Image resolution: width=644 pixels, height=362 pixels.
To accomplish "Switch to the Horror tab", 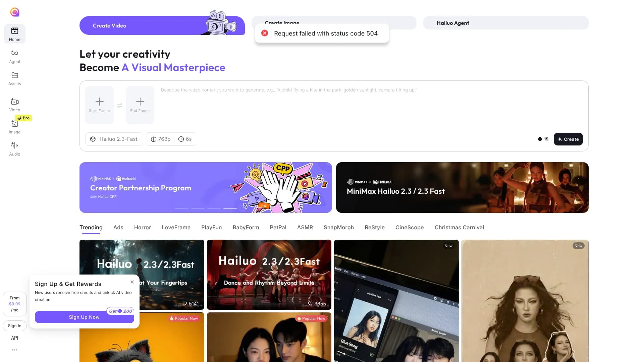I will 143,228.
